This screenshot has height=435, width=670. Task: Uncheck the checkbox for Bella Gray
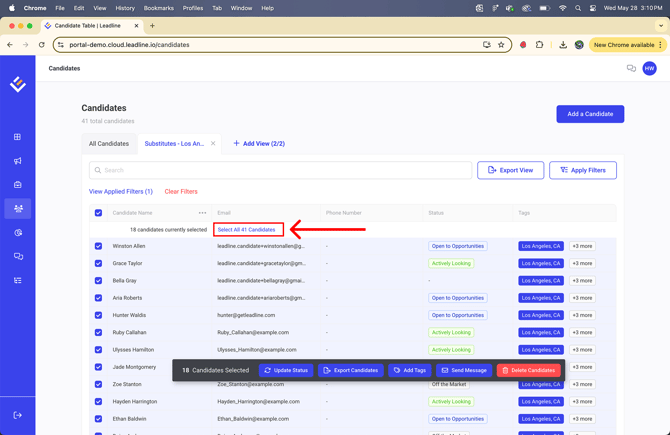click(x=98, y=281)
